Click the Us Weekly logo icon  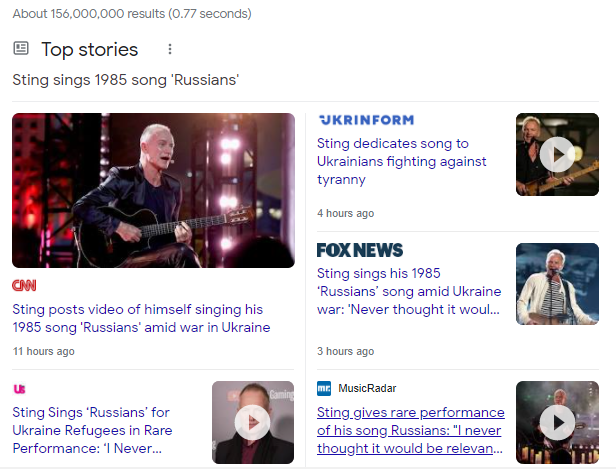coord(19,388)
